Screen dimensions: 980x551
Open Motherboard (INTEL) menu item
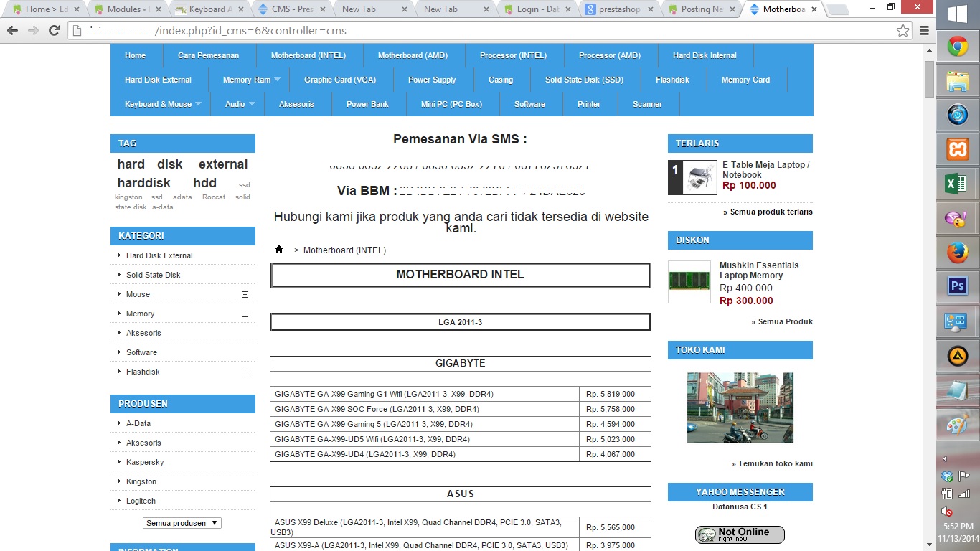[308, 55]
